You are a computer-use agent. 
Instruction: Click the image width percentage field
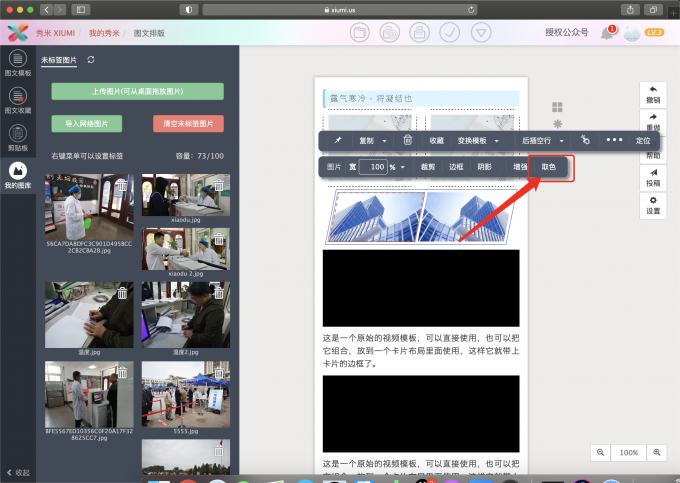tap(372, 167)
